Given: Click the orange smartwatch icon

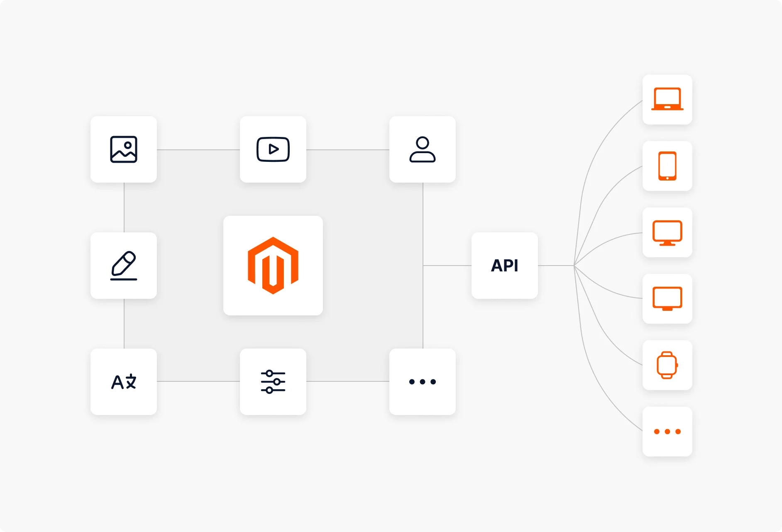Looking at the screenshot, I should [x=667, y=365].
